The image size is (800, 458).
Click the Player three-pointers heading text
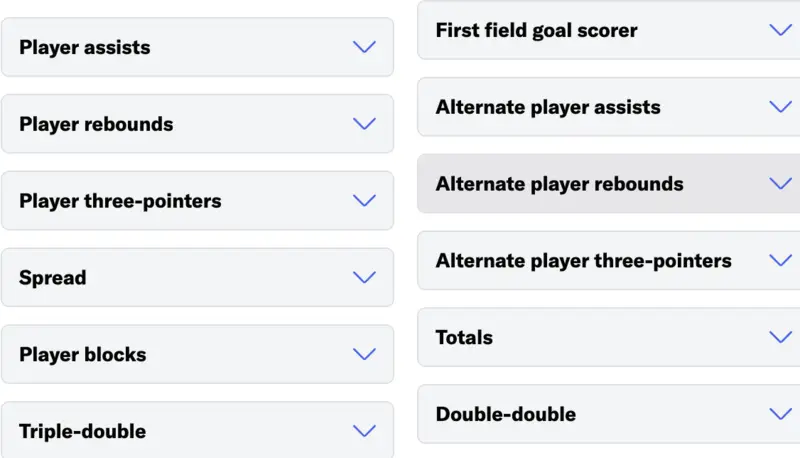(120, 201)
